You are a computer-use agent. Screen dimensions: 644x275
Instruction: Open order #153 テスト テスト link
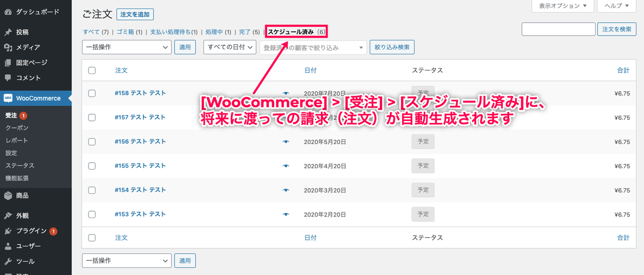click(x=140, y=214)
